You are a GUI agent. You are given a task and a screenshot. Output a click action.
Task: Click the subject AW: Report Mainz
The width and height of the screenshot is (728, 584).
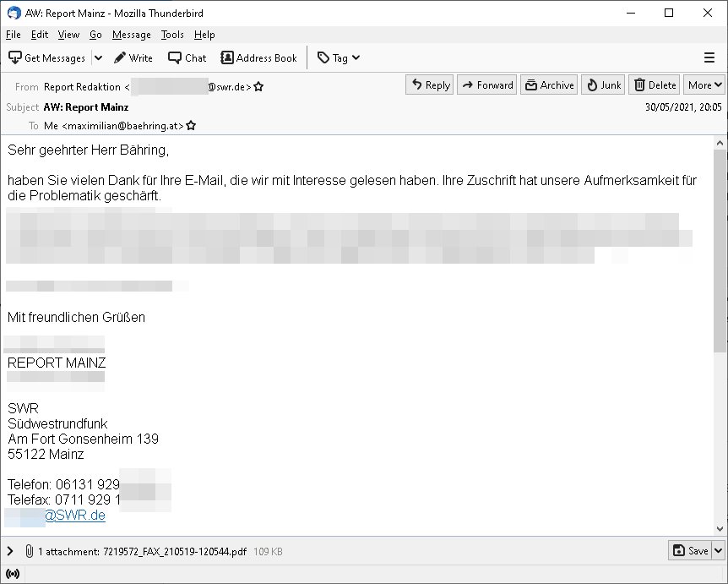86,107
